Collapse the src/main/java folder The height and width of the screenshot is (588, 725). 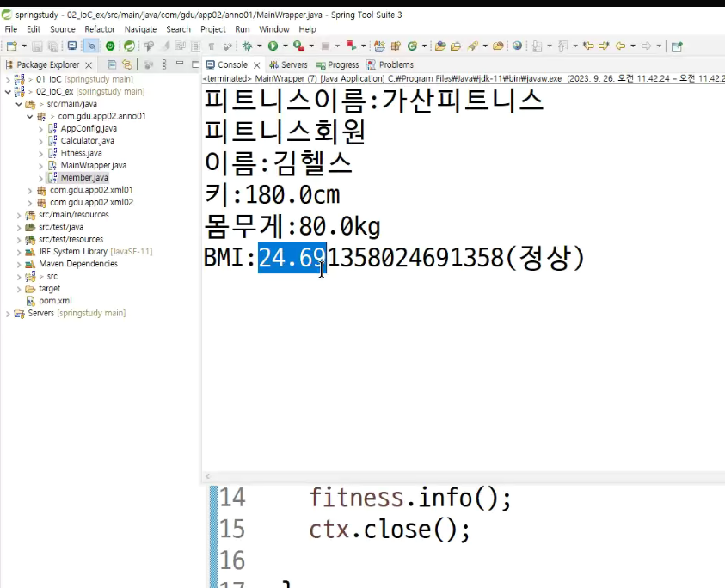click(19, 104)
